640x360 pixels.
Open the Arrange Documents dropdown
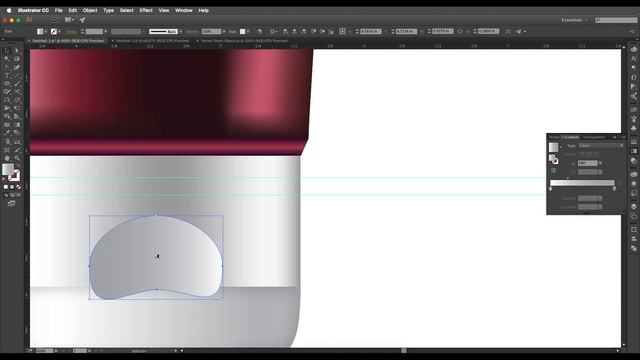pyautogui.click(x=69, y=20)
